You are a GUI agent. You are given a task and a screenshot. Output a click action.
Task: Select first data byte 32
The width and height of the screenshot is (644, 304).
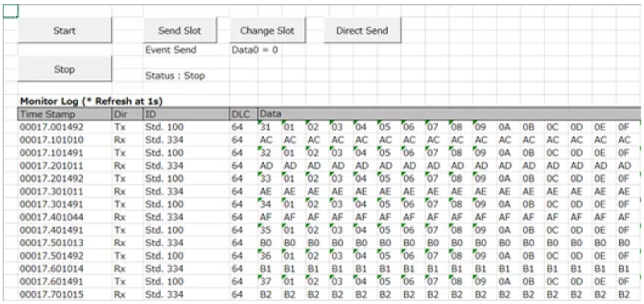point(269,153)
